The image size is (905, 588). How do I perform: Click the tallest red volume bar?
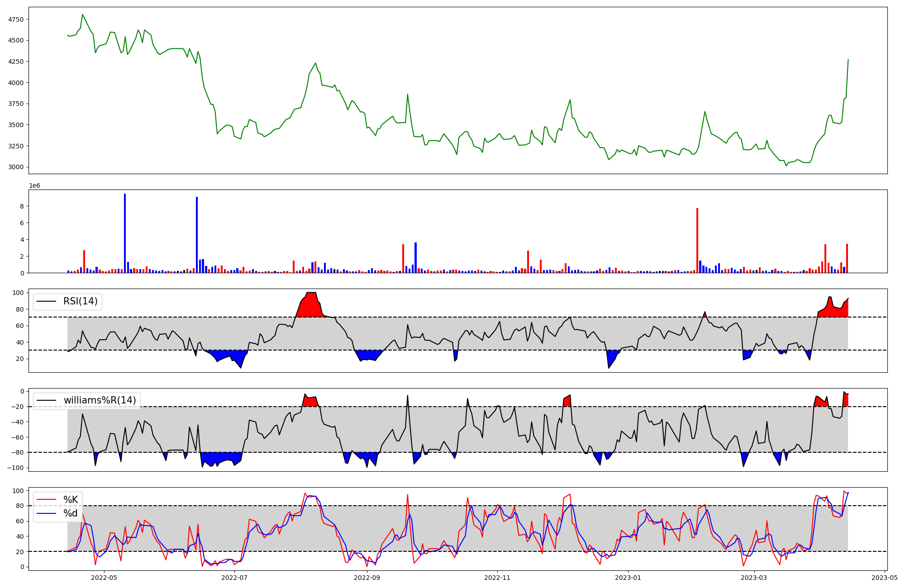(x=697, y=240)
